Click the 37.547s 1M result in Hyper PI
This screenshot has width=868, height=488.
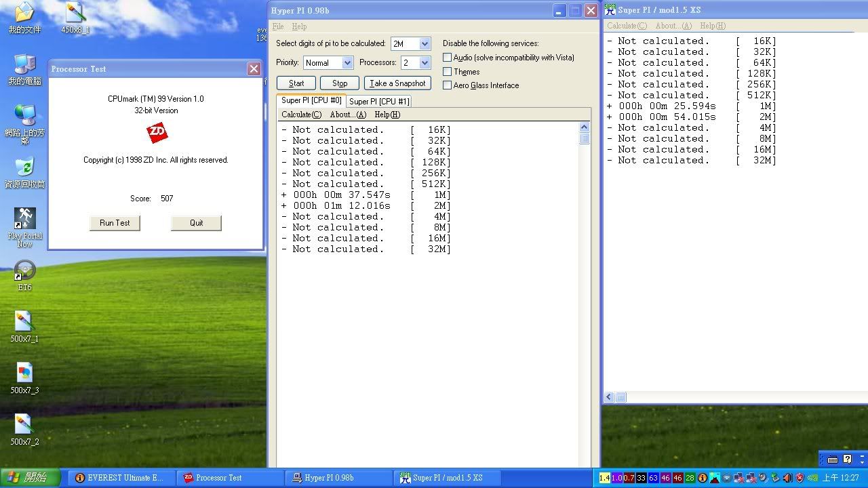pos(366,195)
